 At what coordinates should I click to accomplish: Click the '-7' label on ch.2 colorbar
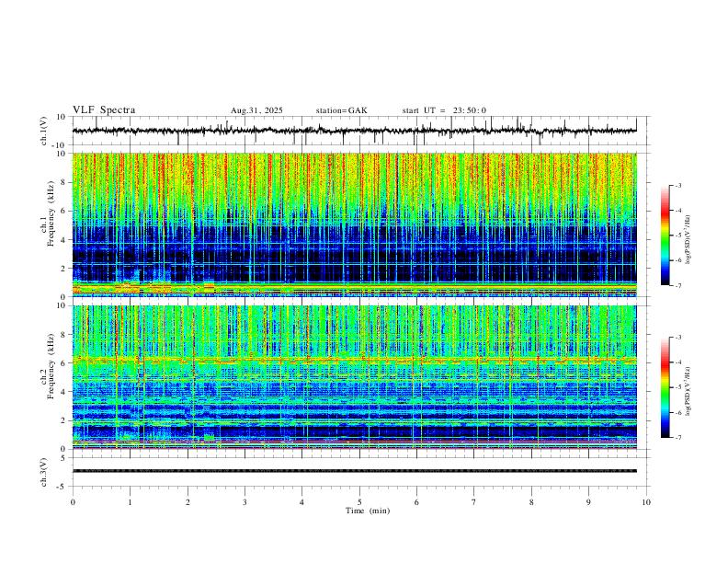[678, 438]
